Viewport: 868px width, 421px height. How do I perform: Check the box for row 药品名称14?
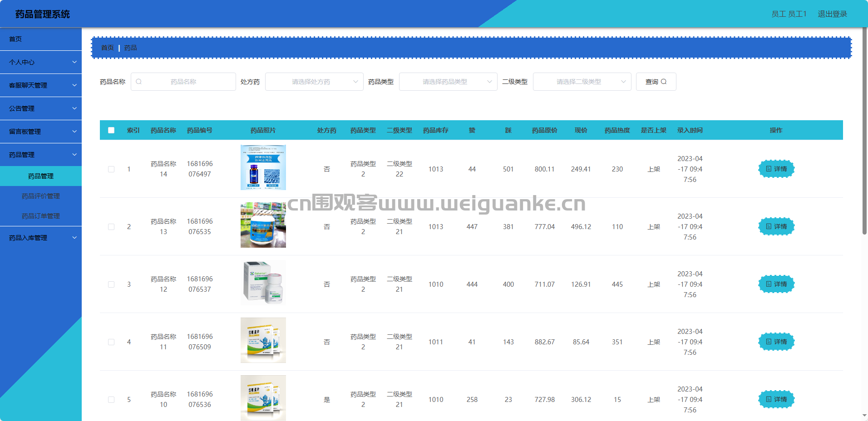pos(111,169)
